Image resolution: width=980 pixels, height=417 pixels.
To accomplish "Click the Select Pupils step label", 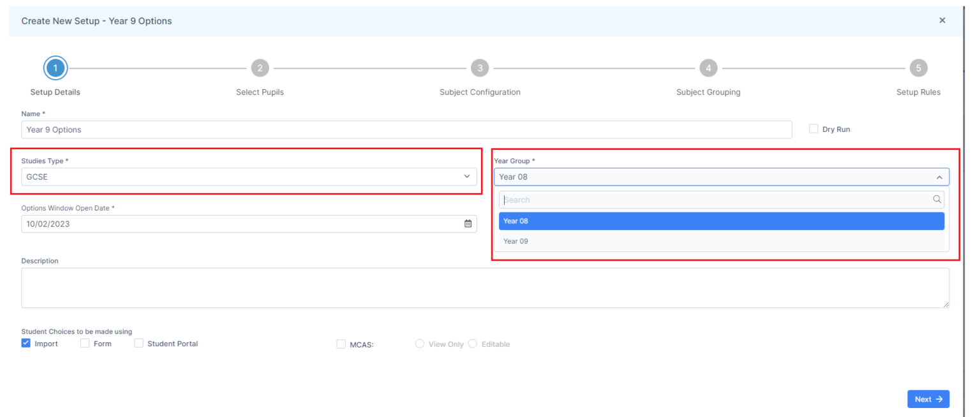I will point(260,92).
